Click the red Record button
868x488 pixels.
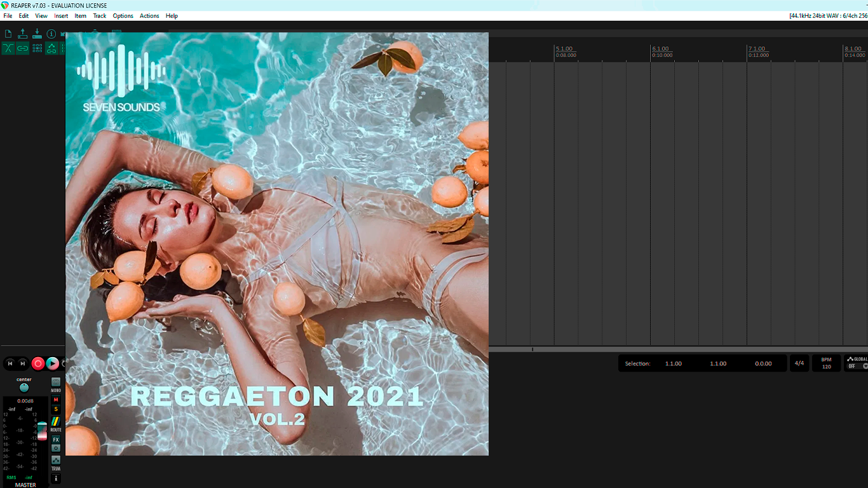(x=38, y=363)
